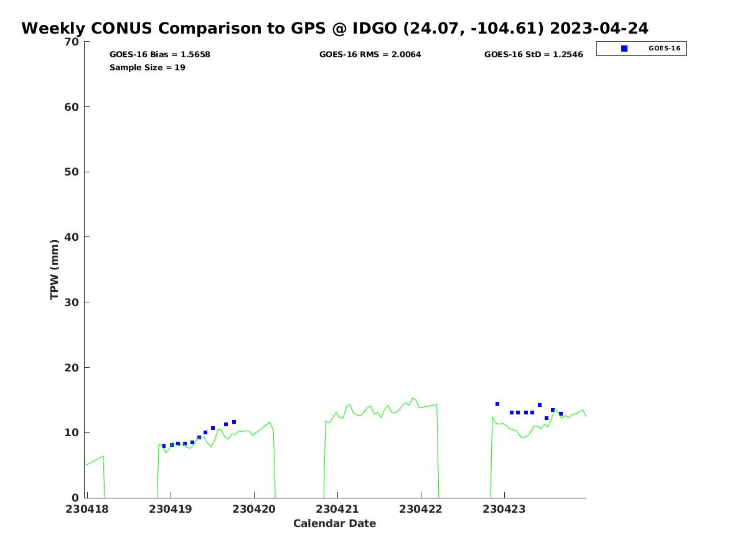
Task: Click the Calendar Date x-axis label
Action: [335, 524]
